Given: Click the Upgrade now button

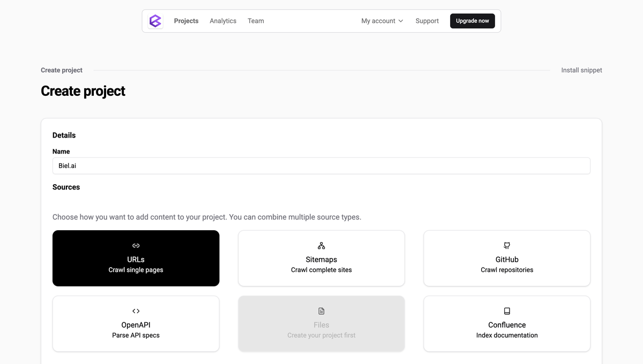Looking at the screenshot, I should (x=472, y=21).
